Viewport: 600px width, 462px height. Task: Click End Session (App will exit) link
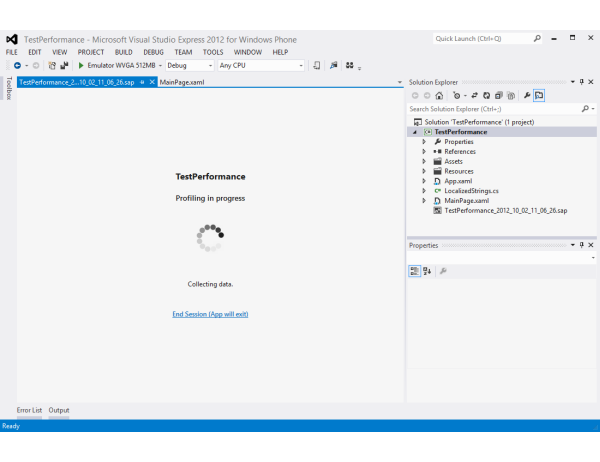pyautogui.click(x=210, y=314)
